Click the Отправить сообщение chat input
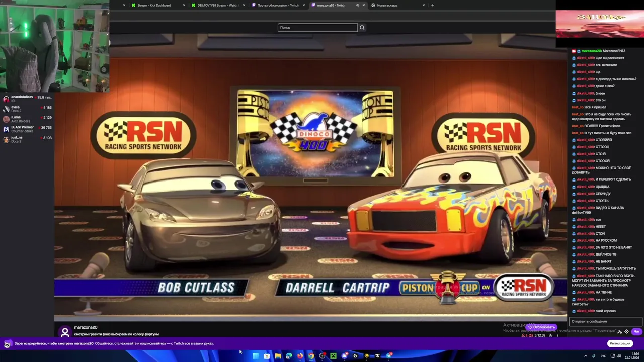 [x=605, y=321]
